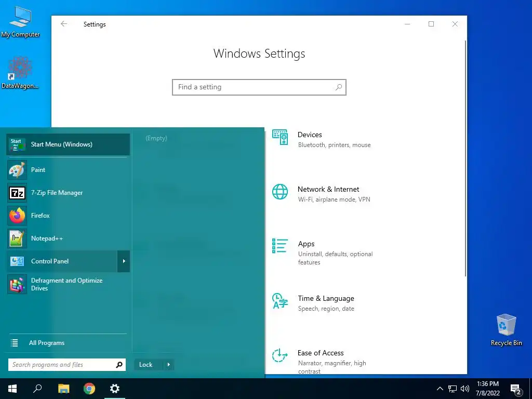Open File Explorer from taskbar
Screen dimensions: 532x399
(x=63, y=389)
